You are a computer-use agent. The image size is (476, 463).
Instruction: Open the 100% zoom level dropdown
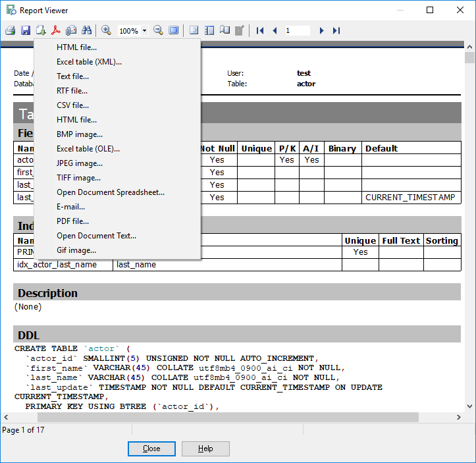tap(144, 31)
